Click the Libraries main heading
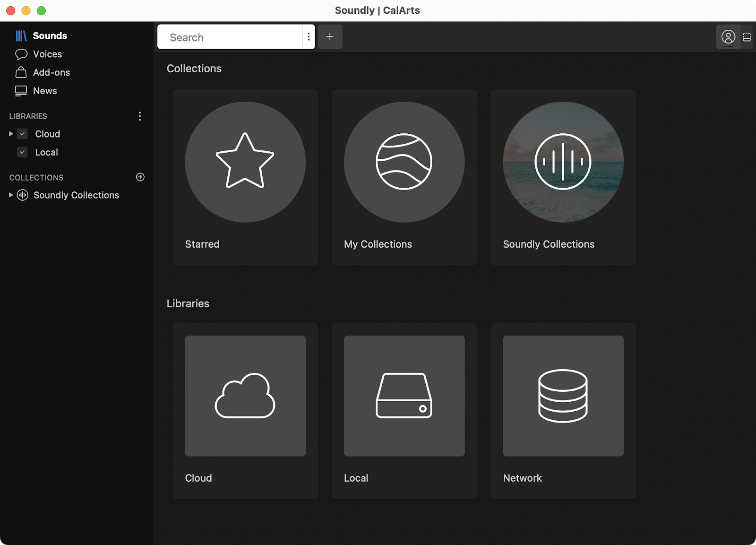Viewport: 756px width, 545px height. pyautogui.click(x=188, y=303)
